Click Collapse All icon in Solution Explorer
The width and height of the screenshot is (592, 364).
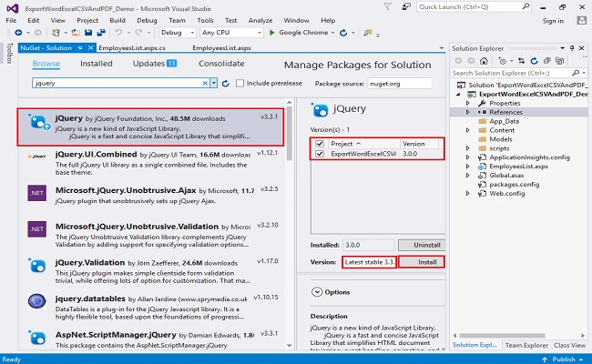(546, 61)
